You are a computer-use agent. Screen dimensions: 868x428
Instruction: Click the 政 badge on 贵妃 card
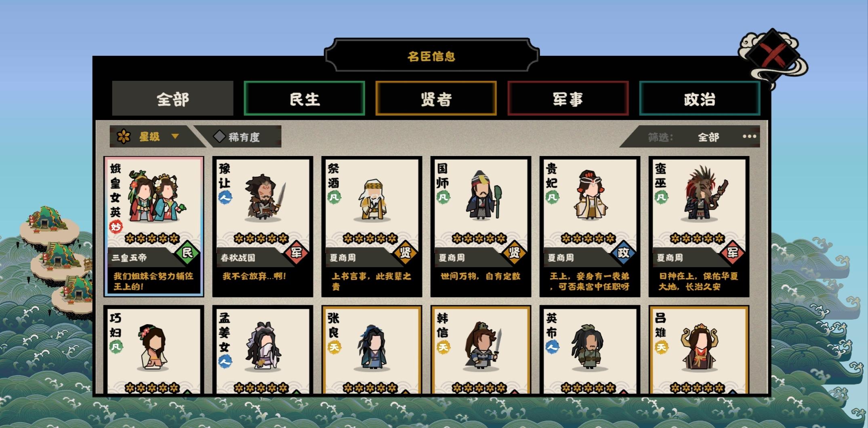point(624,253)
